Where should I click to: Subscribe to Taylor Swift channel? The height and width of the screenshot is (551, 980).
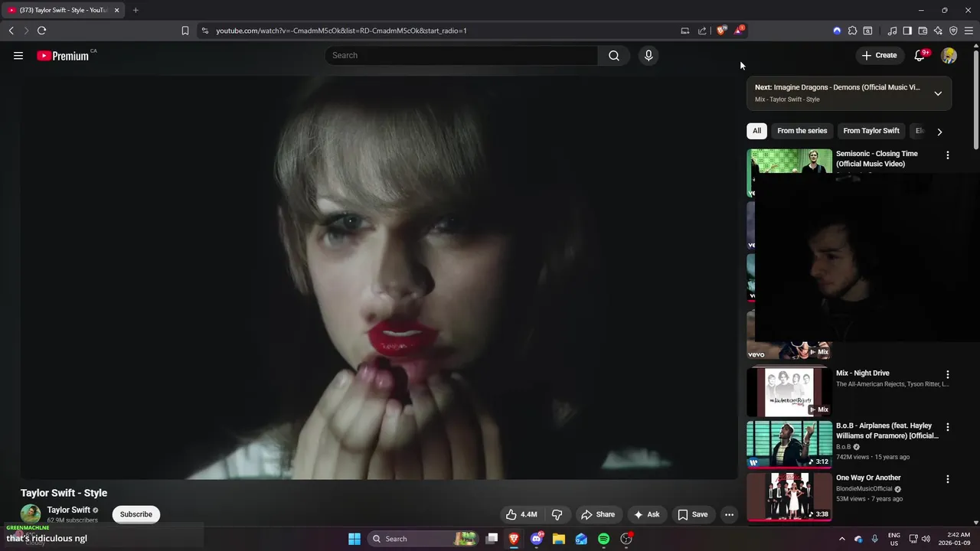pyautogui.click(x=136, y=514)
